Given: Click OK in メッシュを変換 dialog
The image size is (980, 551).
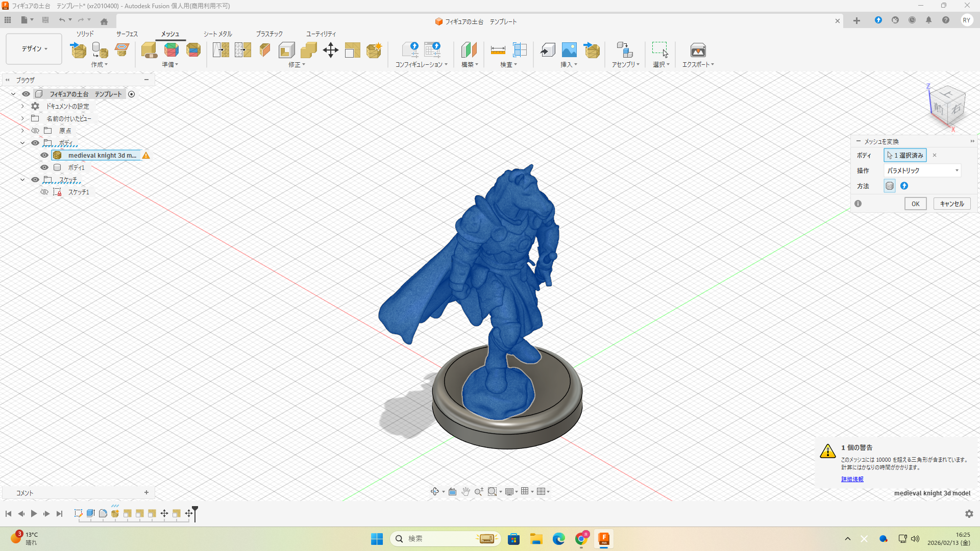Looking at the screenshot, I should pos(915,204).
